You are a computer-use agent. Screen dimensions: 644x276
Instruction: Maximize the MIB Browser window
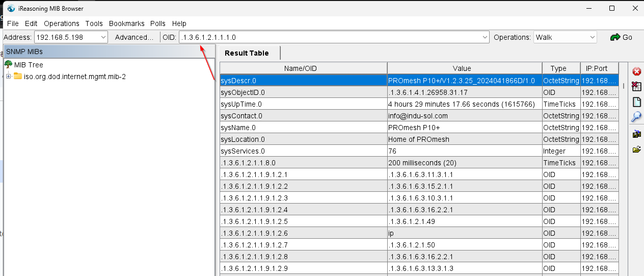[x=612, y=8]
